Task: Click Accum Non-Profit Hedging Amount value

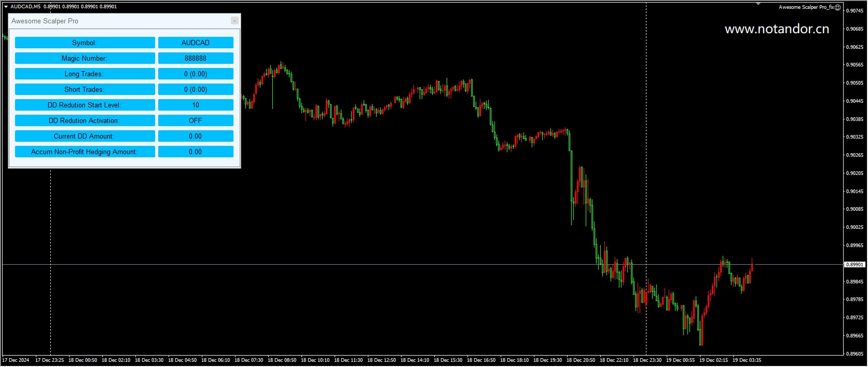Action: [x=196, y=152]
